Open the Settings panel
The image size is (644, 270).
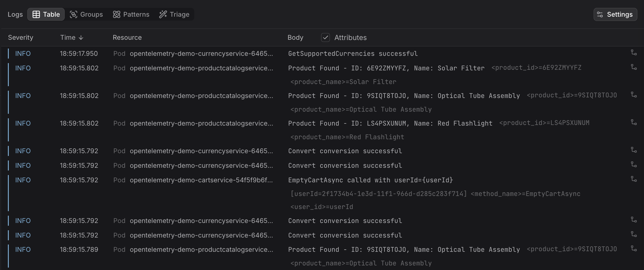tap(615, 14)
